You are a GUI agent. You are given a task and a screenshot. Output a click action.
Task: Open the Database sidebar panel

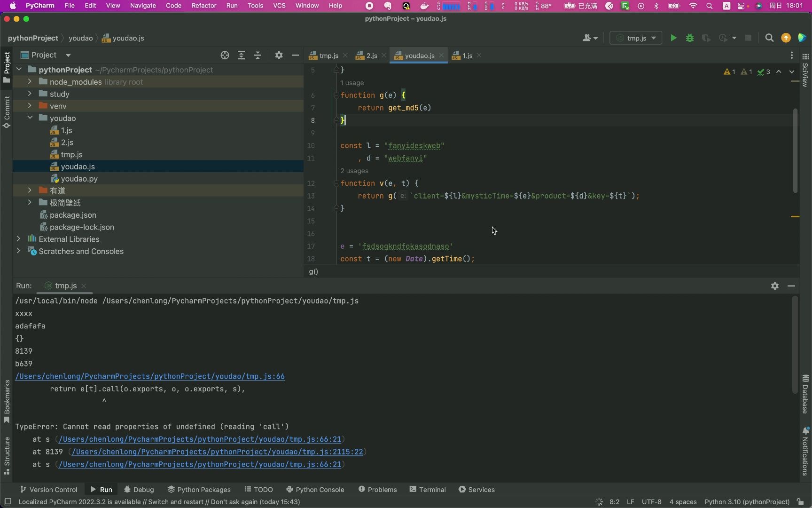[x=805, y=394]
